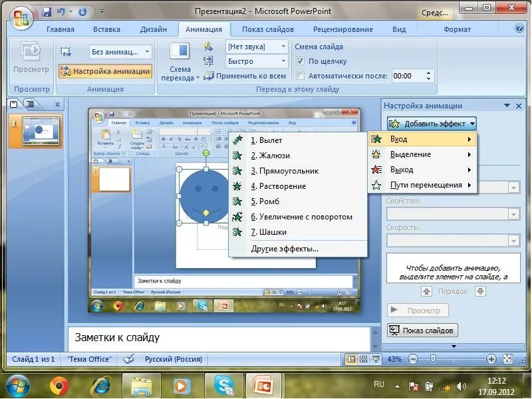Click the zoom slider handle
Viewport: 532px width, 399px height.
[x=433, y=358]
